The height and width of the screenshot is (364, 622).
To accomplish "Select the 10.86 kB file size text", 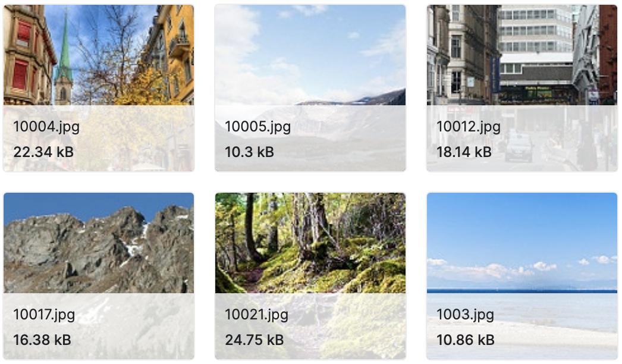I will click(466, 340).
